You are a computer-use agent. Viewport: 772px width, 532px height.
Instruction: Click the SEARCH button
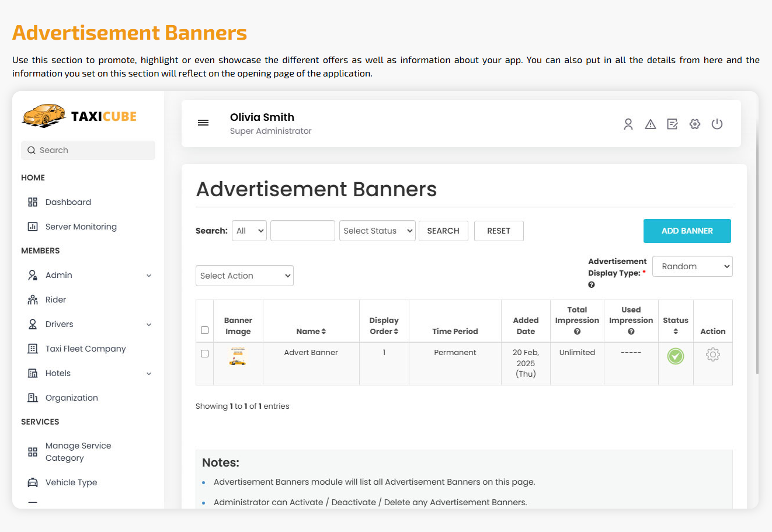(x=443, y=231)
